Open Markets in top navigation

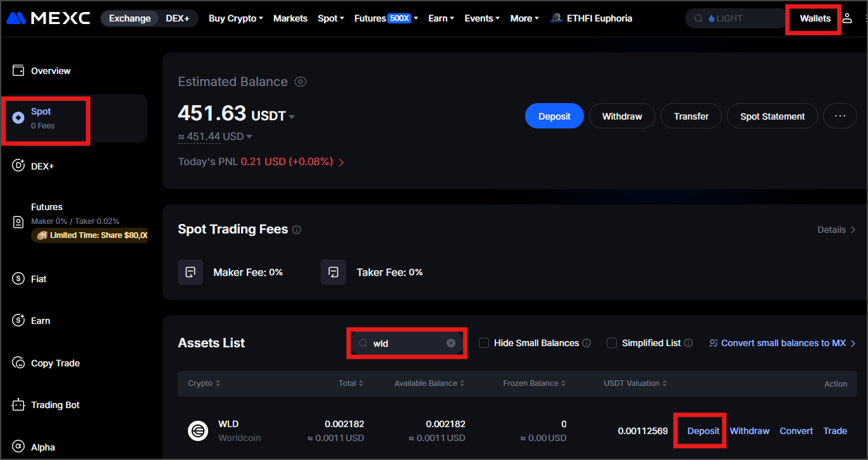[x=290, y=18]
